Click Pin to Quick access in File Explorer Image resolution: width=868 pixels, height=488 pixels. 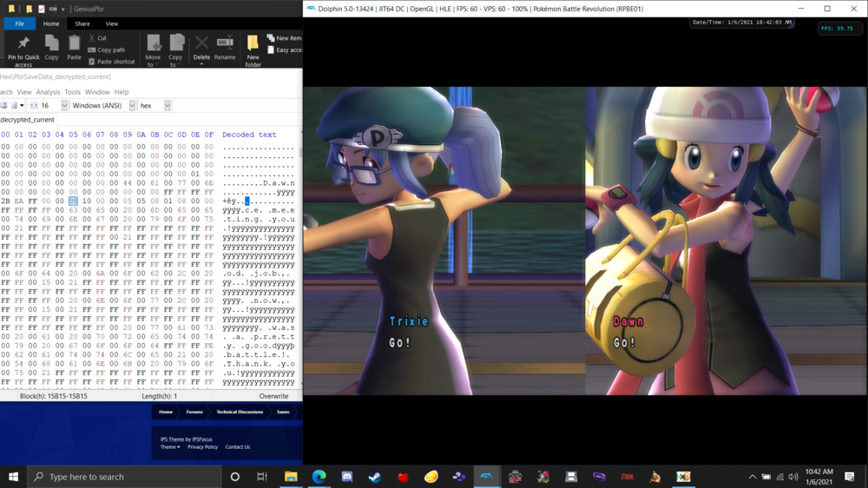(x=23, y=51)
